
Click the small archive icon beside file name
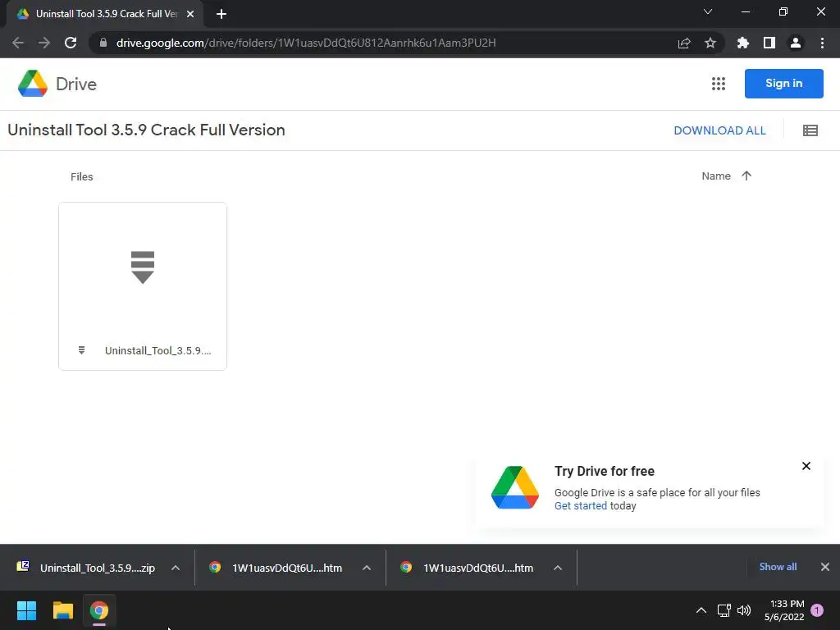point(81,350)
